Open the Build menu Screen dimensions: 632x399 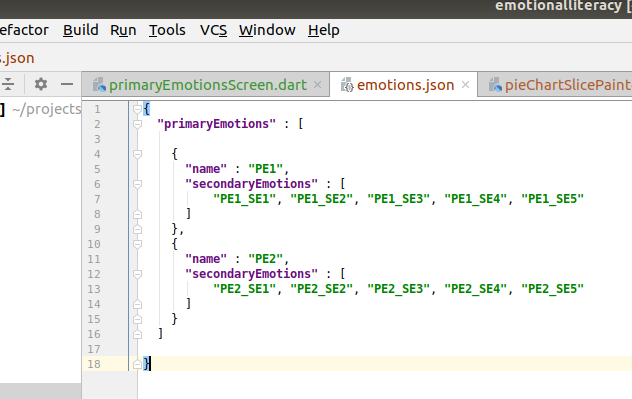pos(81,30)
